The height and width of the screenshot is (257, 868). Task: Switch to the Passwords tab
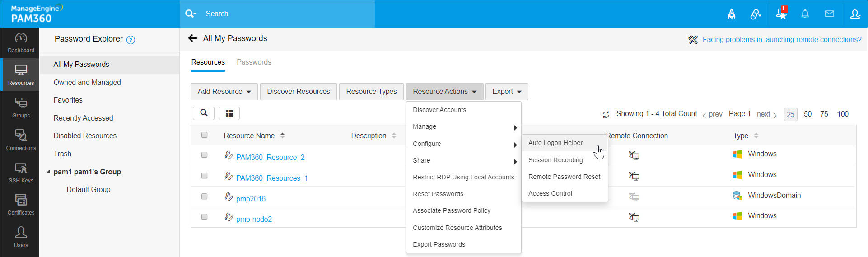point(254,62)
